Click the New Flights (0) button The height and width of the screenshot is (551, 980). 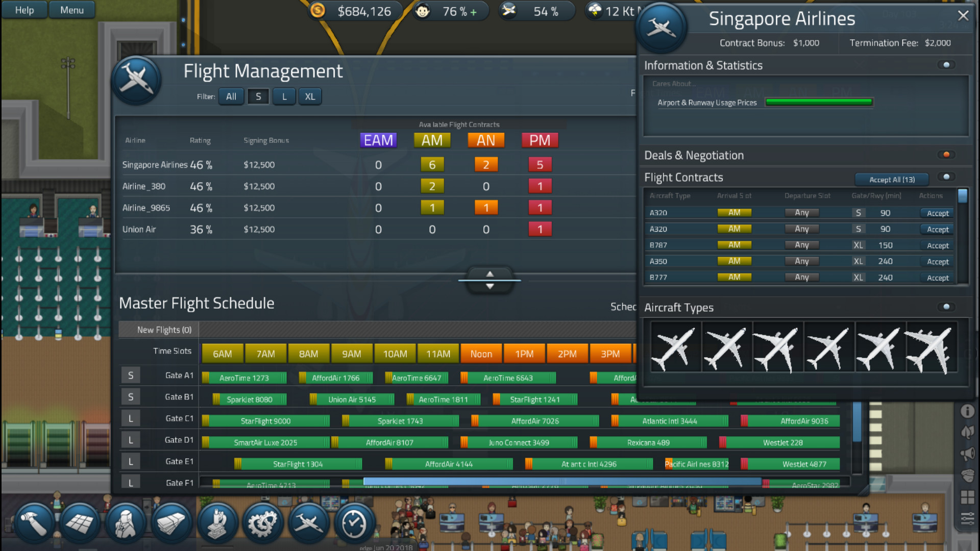click(x=159, y=330)
